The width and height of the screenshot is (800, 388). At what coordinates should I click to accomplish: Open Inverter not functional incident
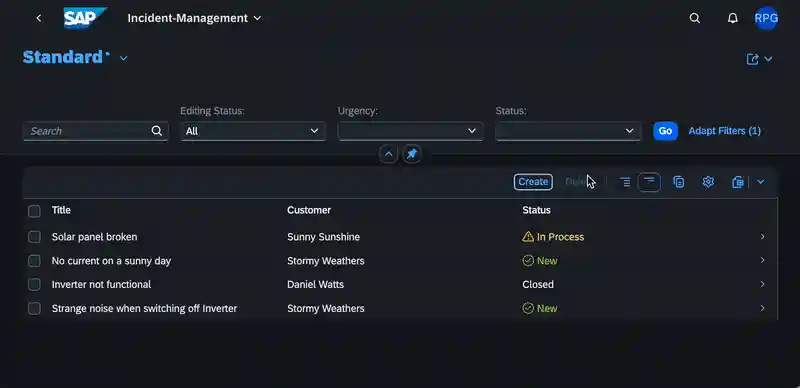tap(101, 284)
